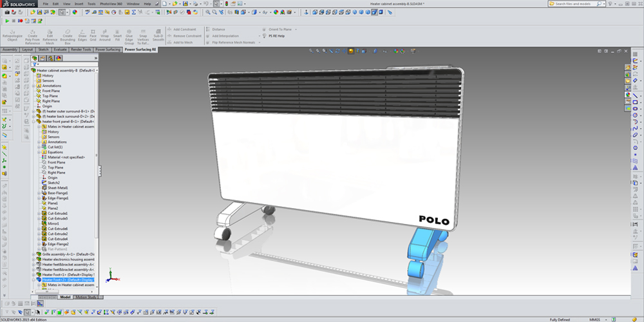Open the FeatureManager design tree tab icon

[x=35, y=59]
